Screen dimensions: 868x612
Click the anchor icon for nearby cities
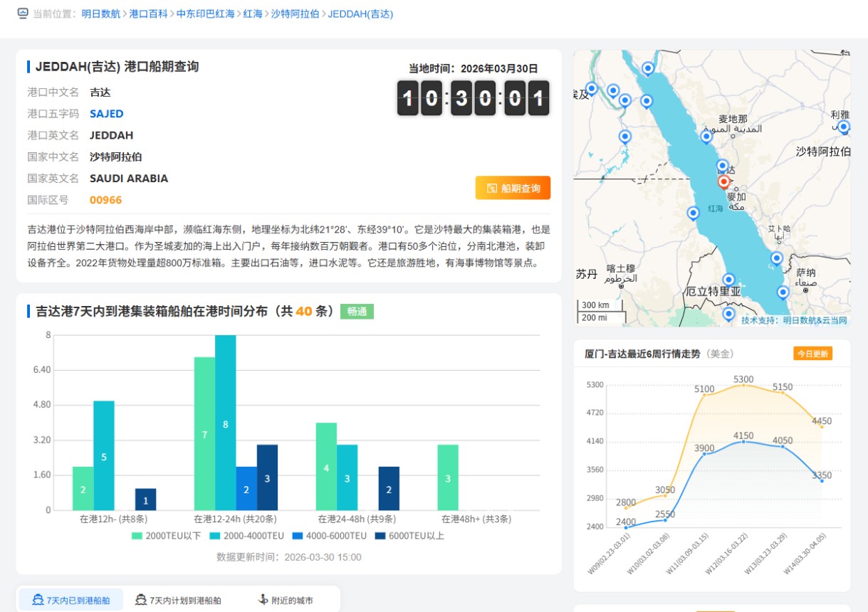pyautogui.click(x=263, y=600)
